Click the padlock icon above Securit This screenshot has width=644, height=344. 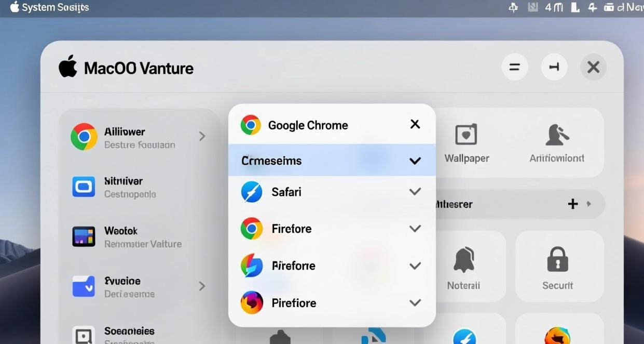tap(557, 259)
